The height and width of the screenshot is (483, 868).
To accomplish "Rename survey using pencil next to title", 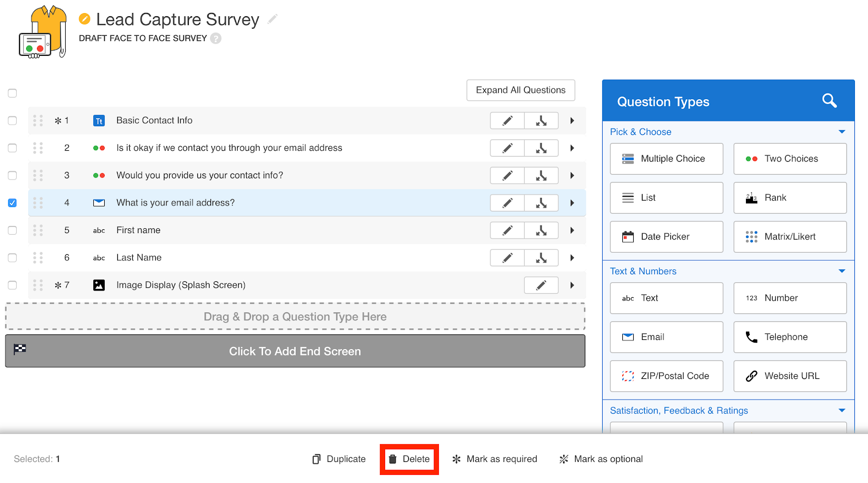I will click(272, 20).
